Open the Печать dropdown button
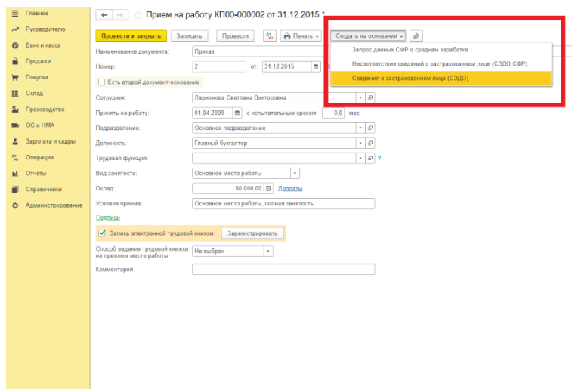 [301, 35]
